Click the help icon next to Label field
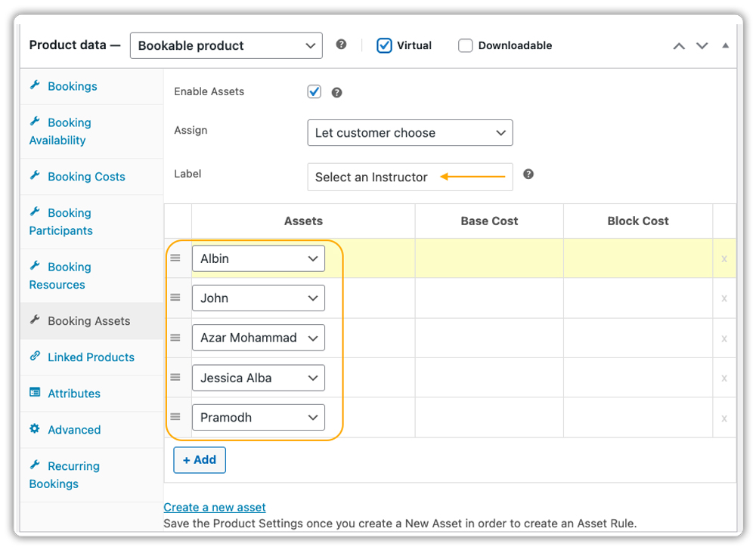The image size is (756, 550). [528, 174]
